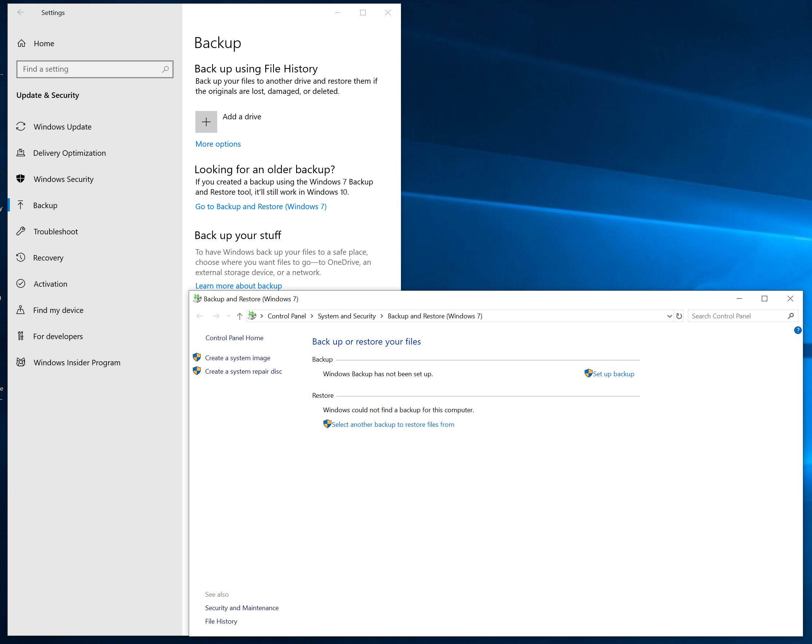The width and height of the screenshot is (812, 644).
Task: Open Learn more about backup link
Action: click(x=238, y=286)
